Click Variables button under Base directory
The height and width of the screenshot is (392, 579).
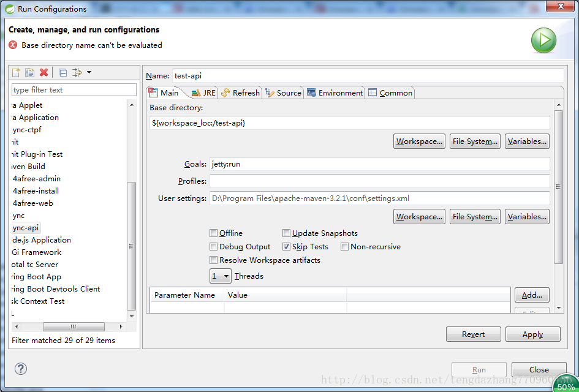pyautogui.click(x=527, y=141)
